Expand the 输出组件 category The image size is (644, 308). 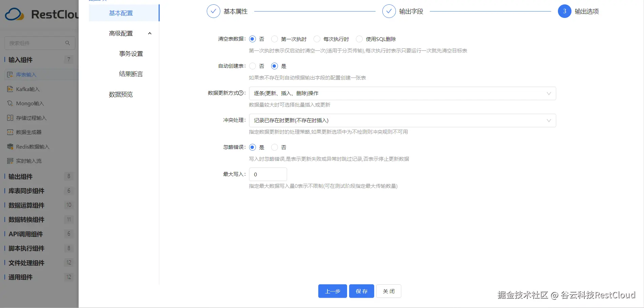[x=20, y=177]
